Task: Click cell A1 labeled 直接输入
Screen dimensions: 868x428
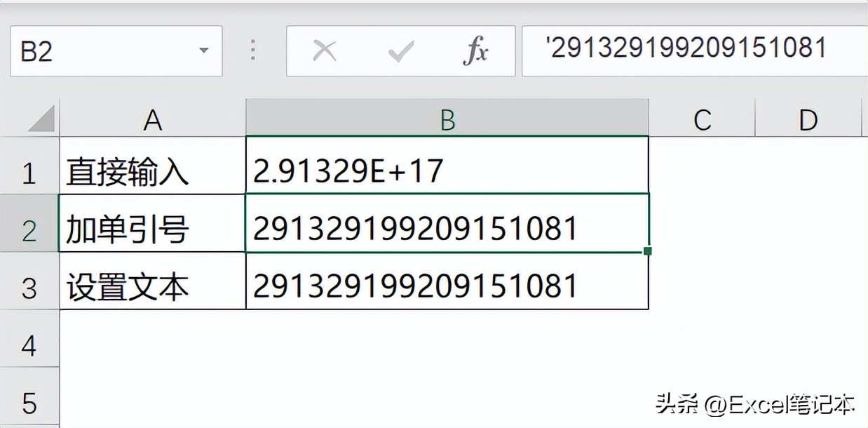Action: 152,172
